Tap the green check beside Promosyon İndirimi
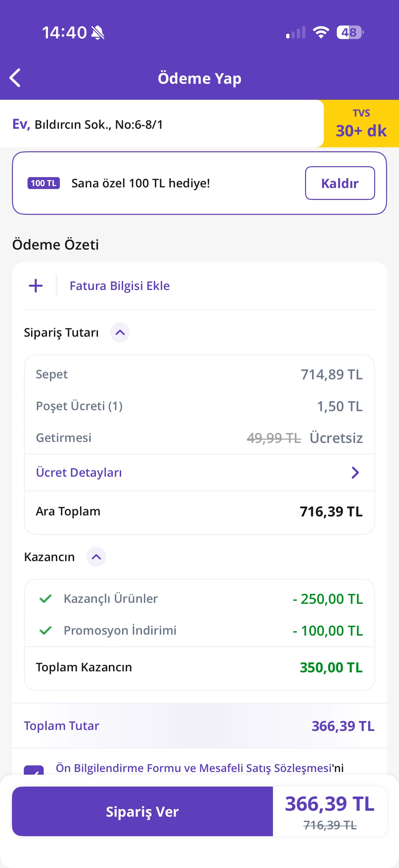399x868 pixels. click(x=45, y=630)
